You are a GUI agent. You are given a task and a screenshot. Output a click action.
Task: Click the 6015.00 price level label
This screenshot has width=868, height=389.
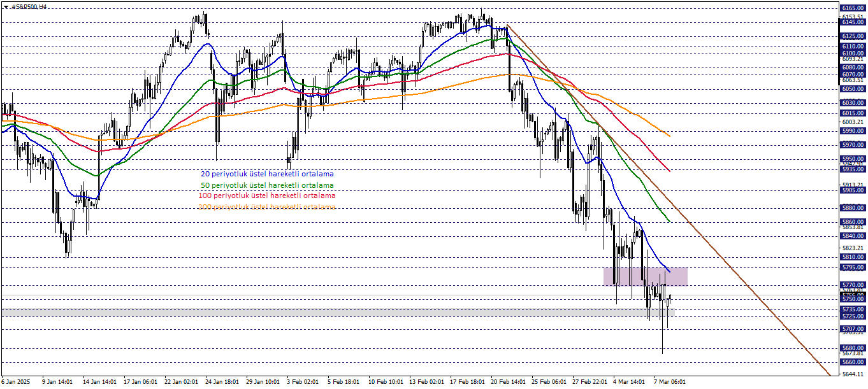[x=852, y=113]
